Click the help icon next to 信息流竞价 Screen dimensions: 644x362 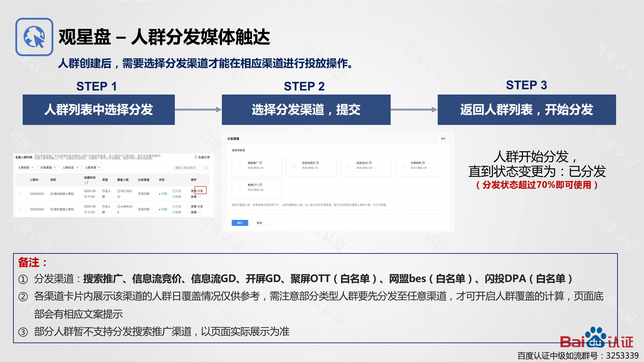[x=317, y=163]
